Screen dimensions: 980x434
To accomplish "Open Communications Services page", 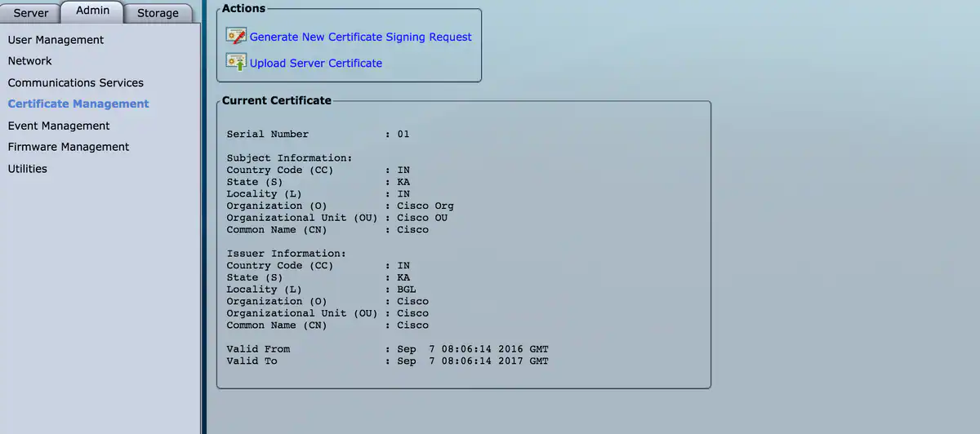I will point(75,82).
